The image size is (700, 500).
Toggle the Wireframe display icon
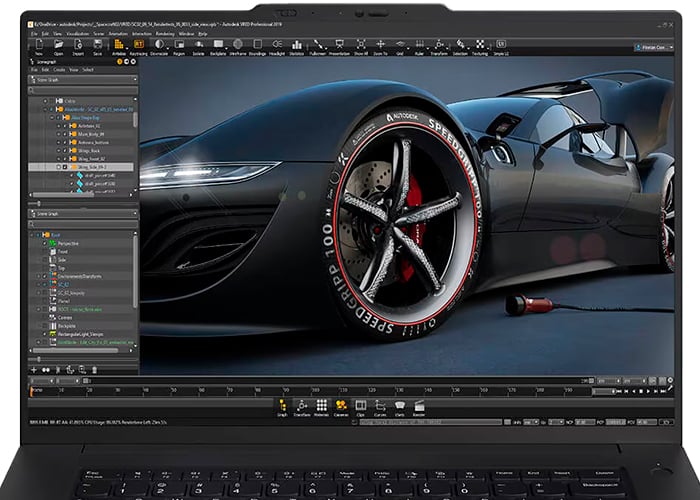coord(238,46)
